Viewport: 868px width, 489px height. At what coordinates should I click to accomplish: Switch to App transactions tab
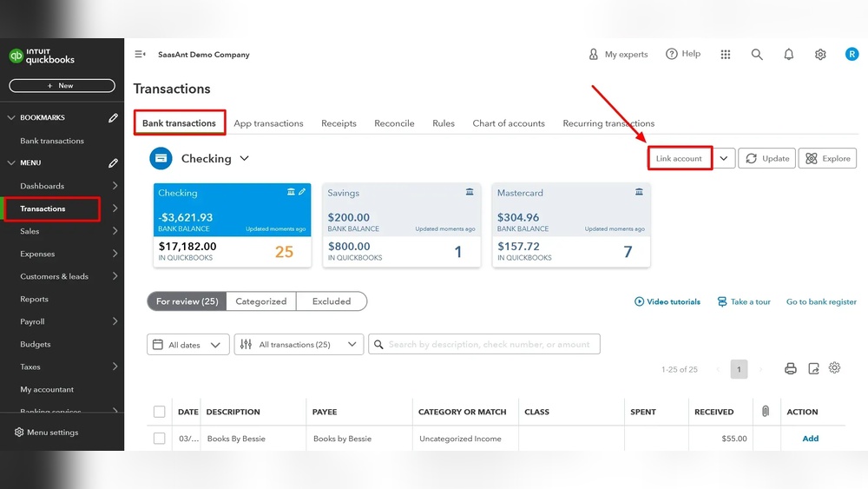[268, 123]
